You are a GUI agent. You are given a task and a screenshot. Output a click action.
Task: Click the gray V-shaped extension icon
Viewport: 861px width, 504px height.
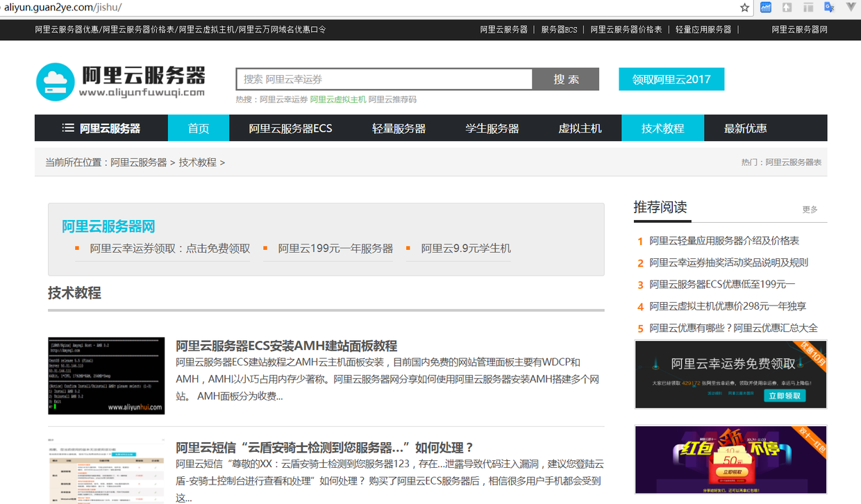coord(850,8)
